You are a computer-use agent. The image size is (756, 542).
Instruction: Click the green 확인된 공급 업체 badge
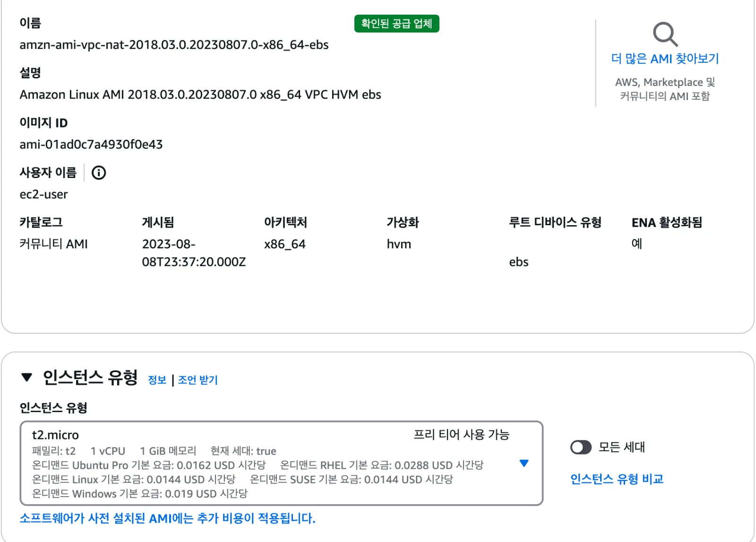click(397, 24)
